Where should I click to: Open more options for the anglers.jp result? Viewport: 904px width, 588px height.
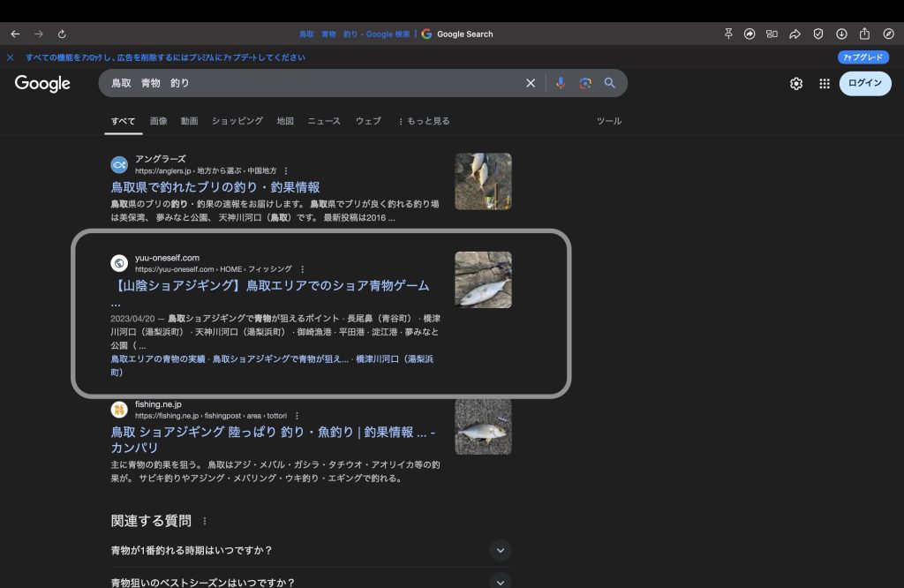(286, 171)
